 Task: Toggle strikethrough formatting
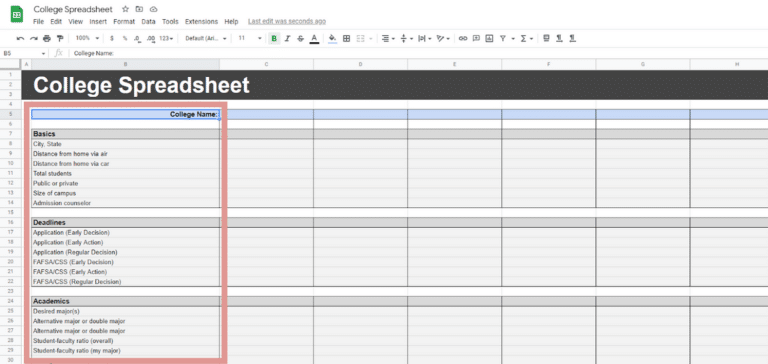tap(301, 38)
